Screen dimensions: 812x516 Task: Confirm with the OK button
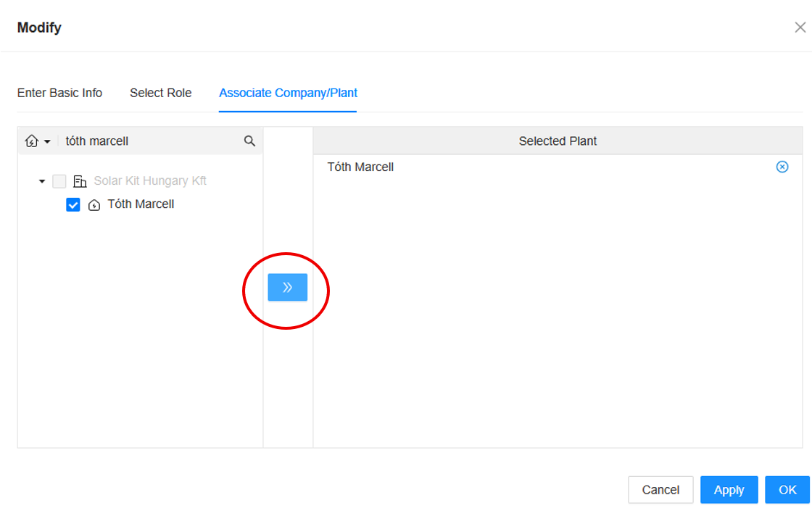pyautogui.click(x=787, y=490)
